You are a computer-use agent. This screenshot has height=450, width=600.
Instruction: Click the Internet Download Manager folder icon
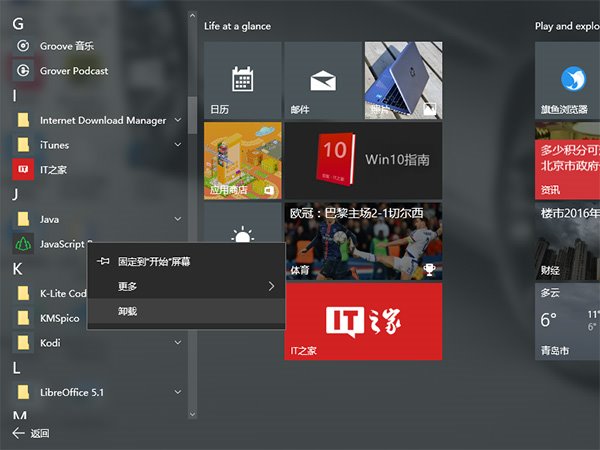coord(23,120)
